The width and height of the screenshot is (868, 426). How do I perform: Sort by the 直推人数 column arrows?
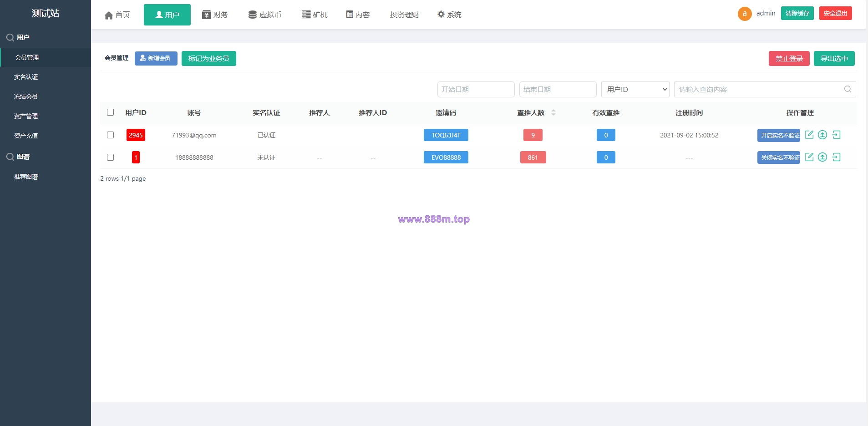tap(553, 112)
